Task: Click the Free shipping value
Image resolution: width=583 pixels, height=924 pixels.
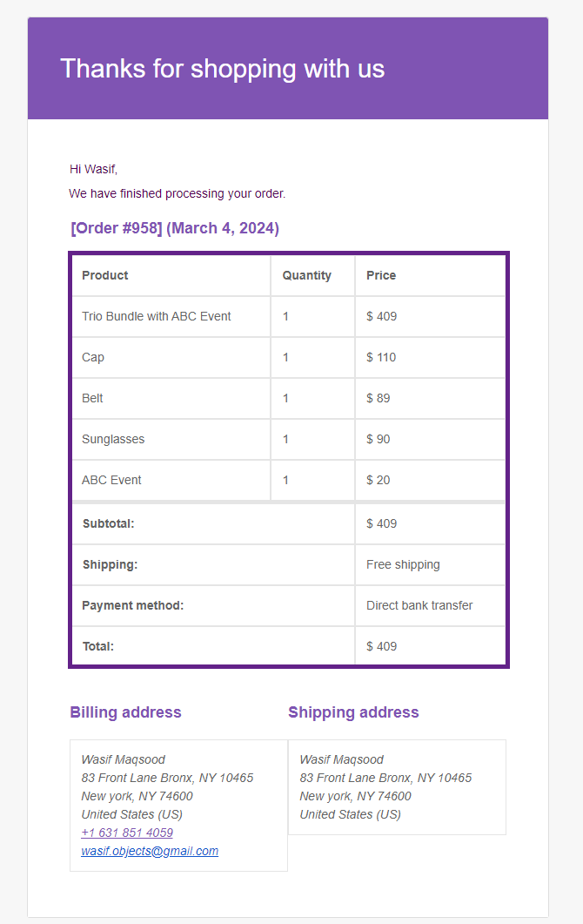Action: coord(403,564)
